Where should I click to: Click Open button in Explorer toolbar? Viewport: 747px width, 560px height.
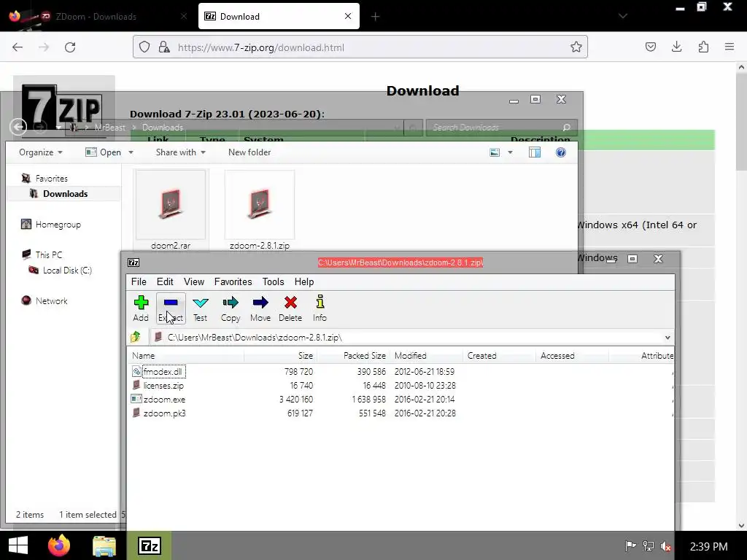click(104, 152)
